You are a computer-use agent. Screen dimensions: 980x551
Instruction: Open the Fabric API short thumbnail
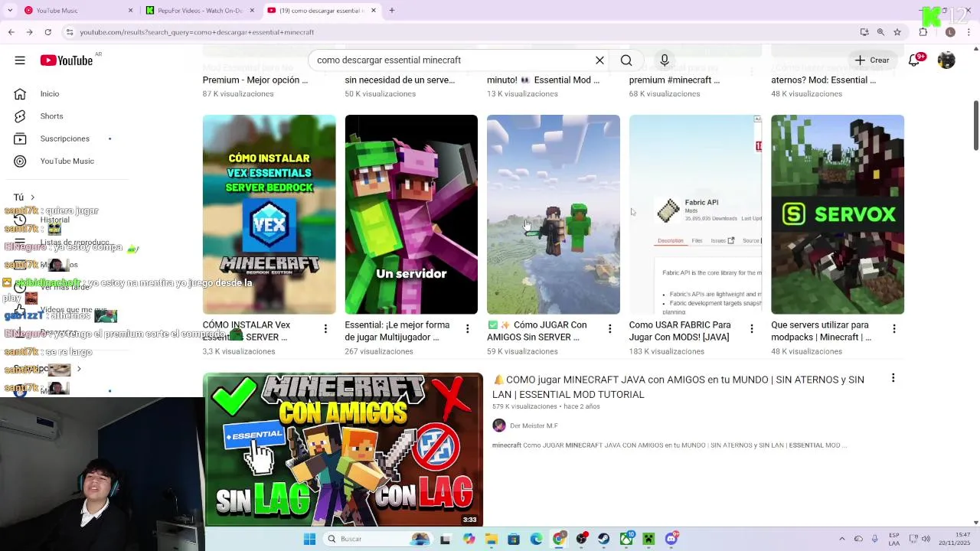pyautogui.click(x=695, y=214)
